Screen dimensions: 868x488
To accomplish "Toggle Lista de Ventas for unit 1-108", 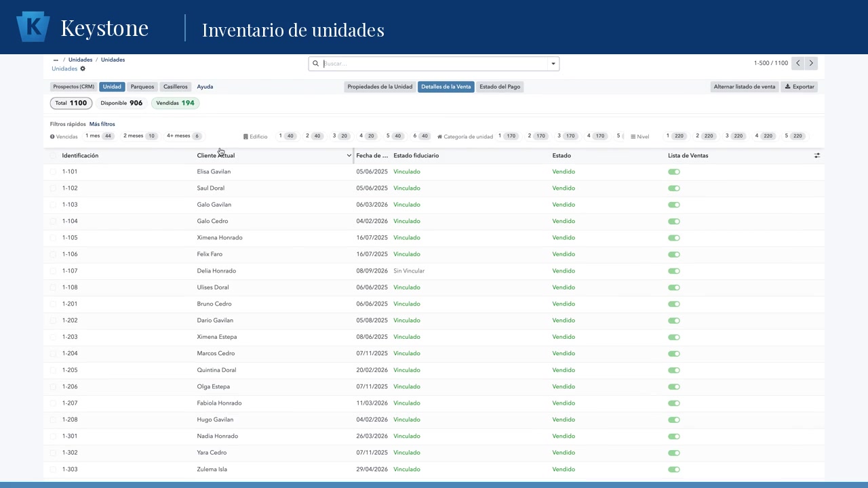I will 674,287.
